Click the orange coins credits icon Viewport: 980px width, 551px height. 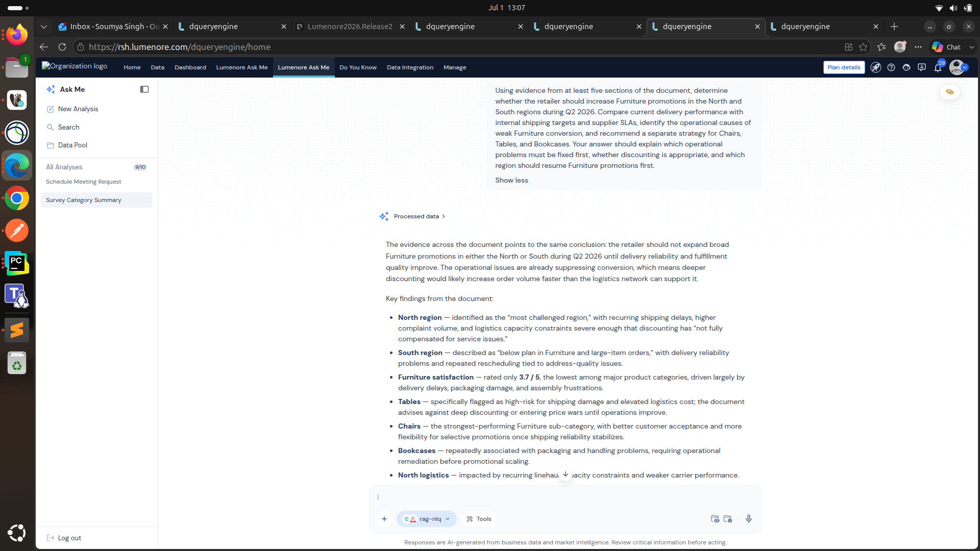pyautogui.click(x=950, y=92)
